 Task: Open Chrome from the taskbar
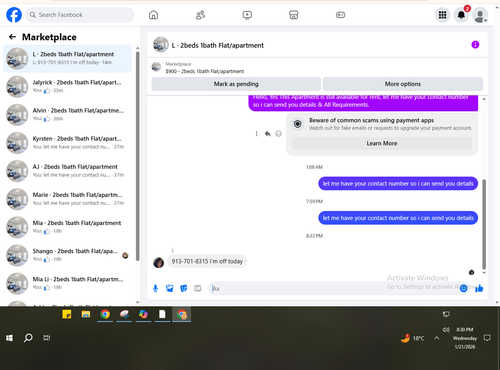point(105,314)
